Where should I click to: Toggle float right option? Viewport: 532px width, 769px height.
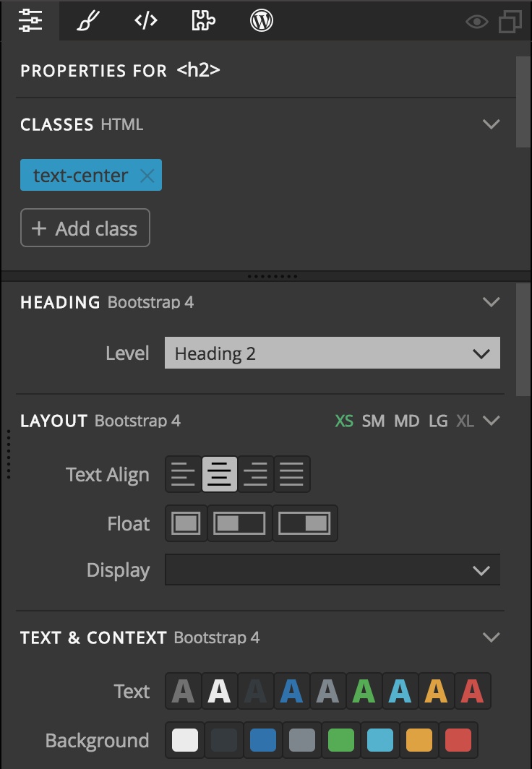point(305,523)
